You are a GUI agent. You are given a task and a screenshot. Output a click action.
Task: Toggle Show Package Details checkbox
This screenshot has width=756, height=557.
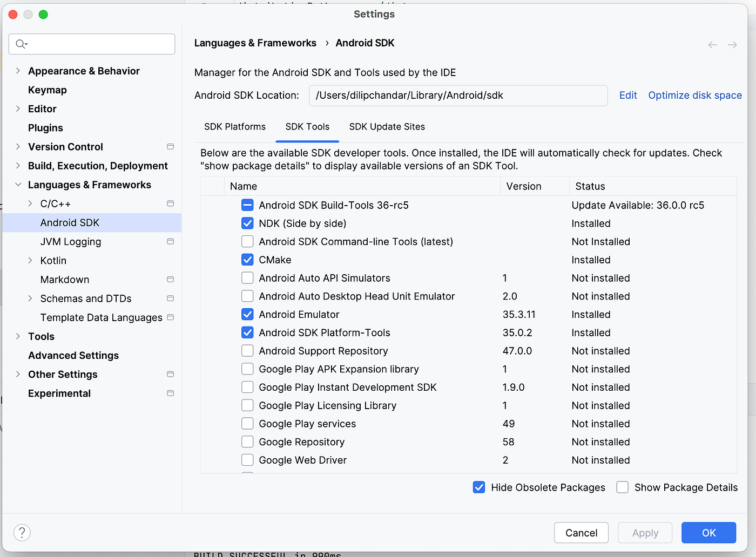point(623,487)
